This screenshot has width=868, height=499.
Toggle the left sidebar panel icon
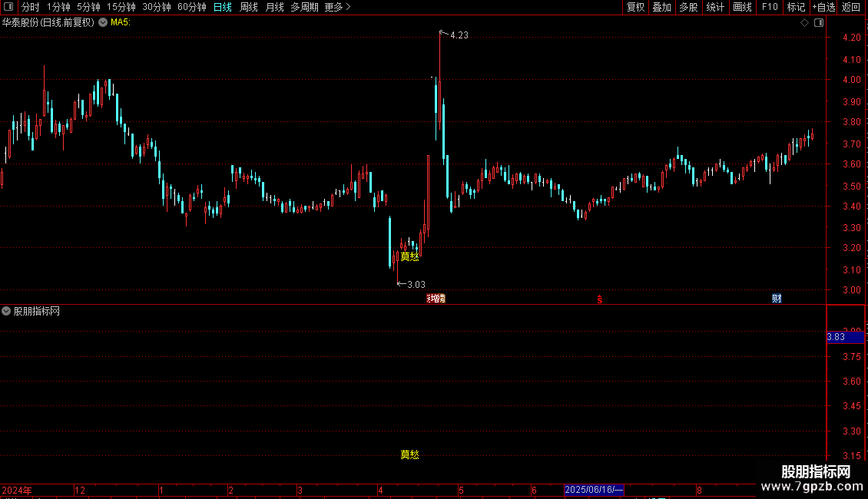point(8,7)
